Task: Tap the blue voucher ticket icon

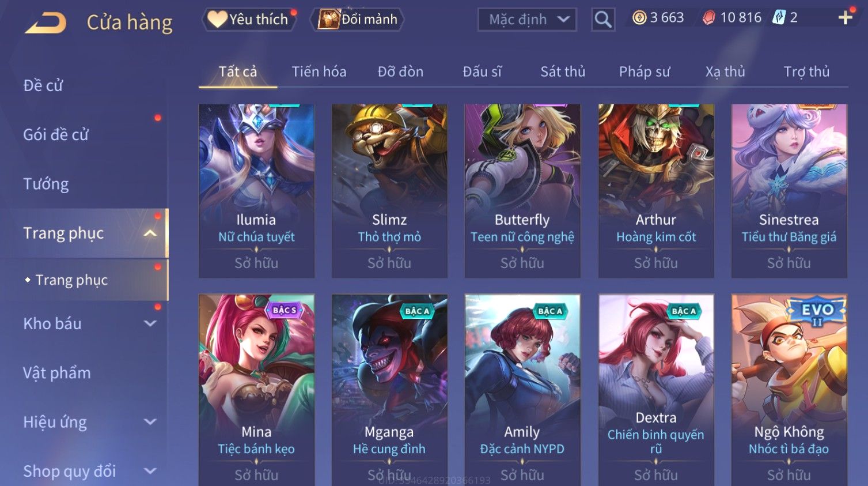Action: (x=779, y=18)
